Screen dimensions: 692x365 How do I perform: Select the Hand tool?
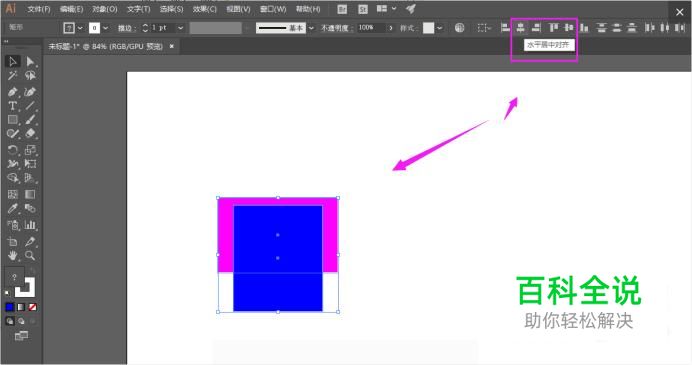pos(12,256)
